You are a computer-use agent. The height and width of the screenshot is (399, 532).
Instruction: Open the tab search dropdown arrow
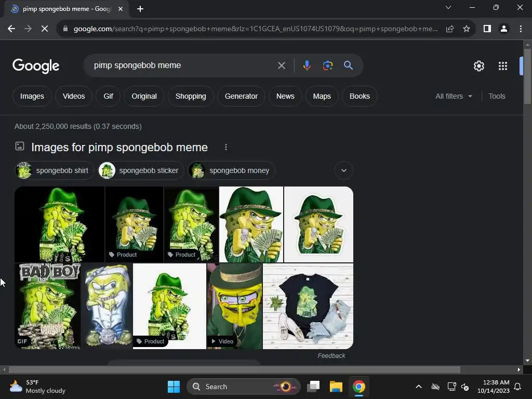[448, 7]
